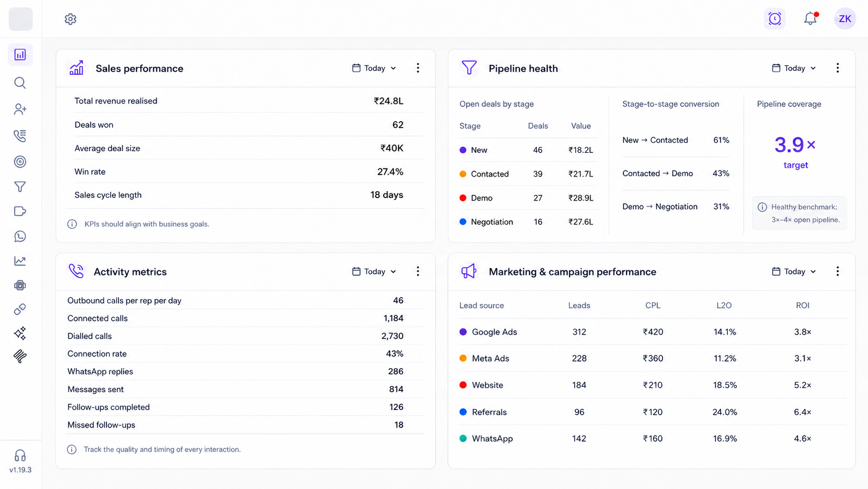
Task: Open the AI sparkles sidebar icon
Action: [x=20, y=333]
